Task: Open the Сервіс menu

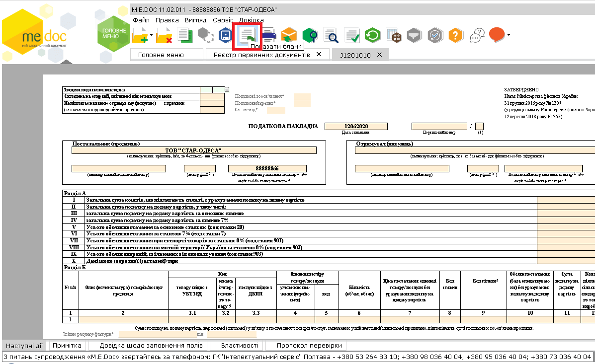Action: (223, 20)
